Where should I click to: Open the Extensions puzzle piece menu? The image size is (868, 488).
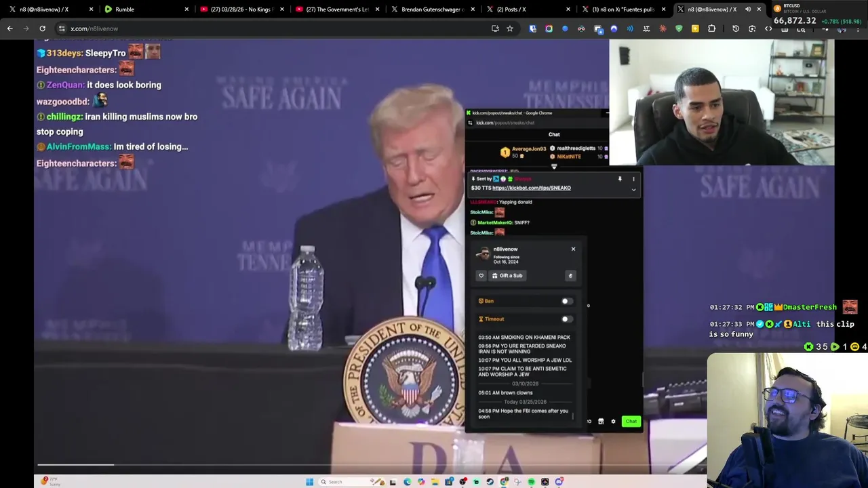(711, 28)
